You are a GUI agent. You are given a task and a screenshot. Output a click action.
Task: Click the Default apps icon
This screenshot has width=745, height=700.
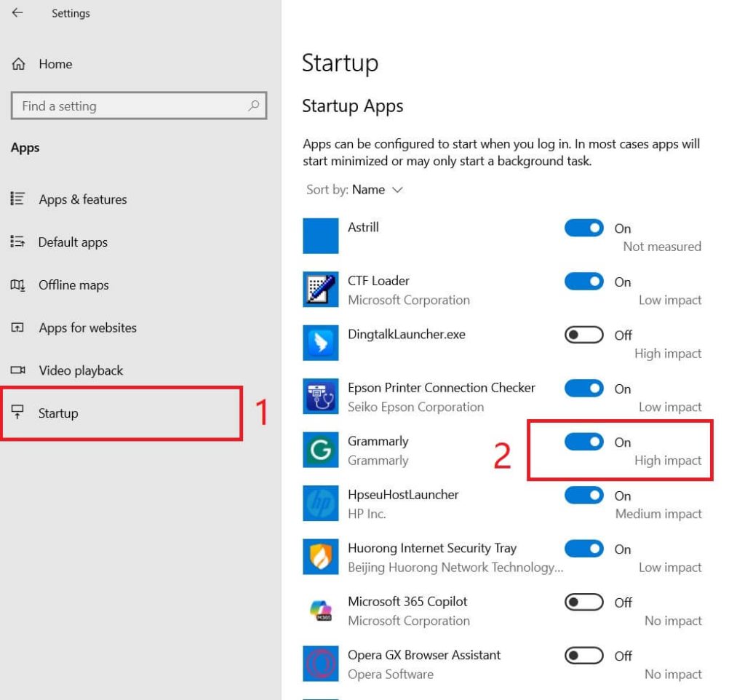click(17, 242)
